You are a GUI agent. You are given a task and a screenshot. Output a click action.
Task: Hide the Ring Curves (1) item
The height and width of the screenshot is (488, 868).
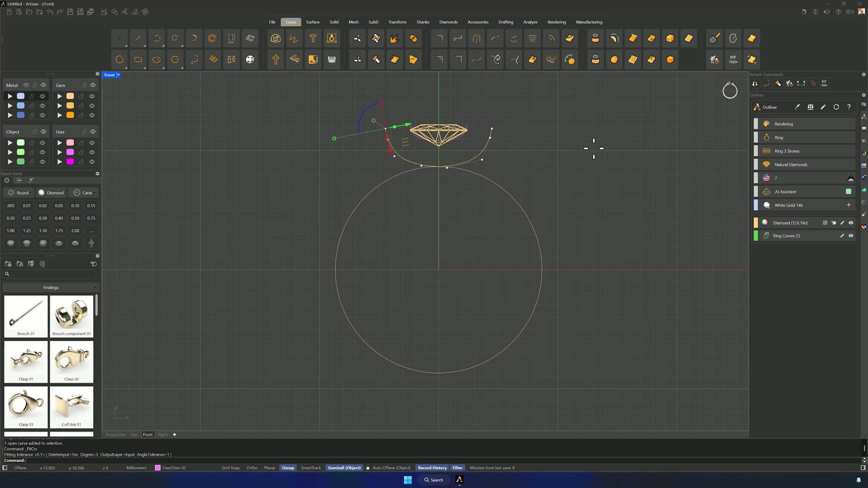(851, 236)
